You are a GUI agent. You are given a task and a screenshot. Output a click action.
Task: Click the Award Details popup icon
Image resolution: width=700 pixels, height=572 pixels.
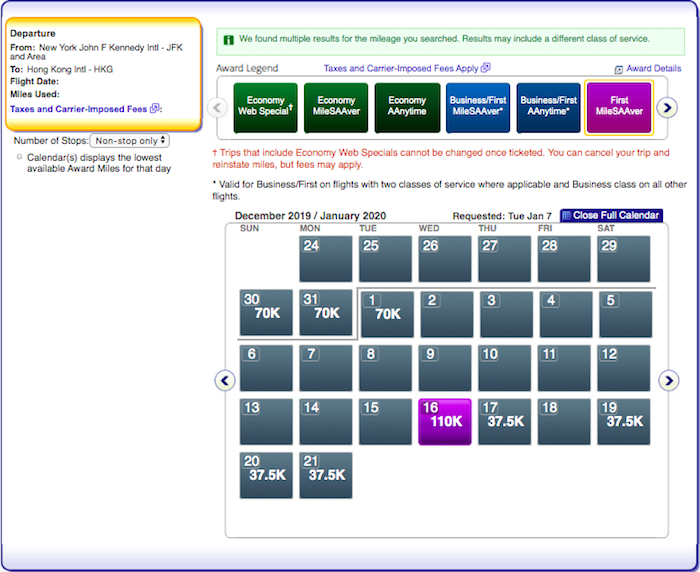(618, 69)
